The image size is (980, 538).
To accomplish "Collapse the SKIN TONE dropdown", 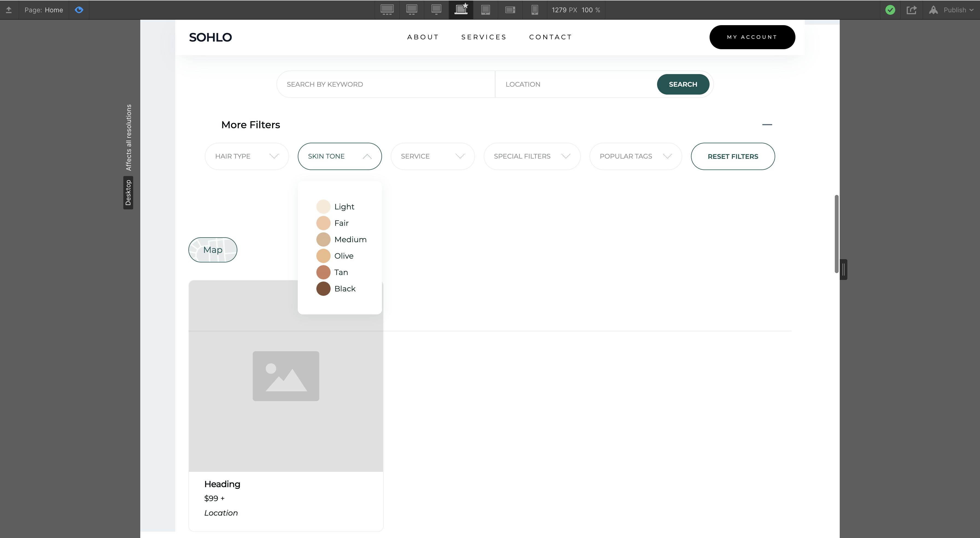I will [339, 156].
